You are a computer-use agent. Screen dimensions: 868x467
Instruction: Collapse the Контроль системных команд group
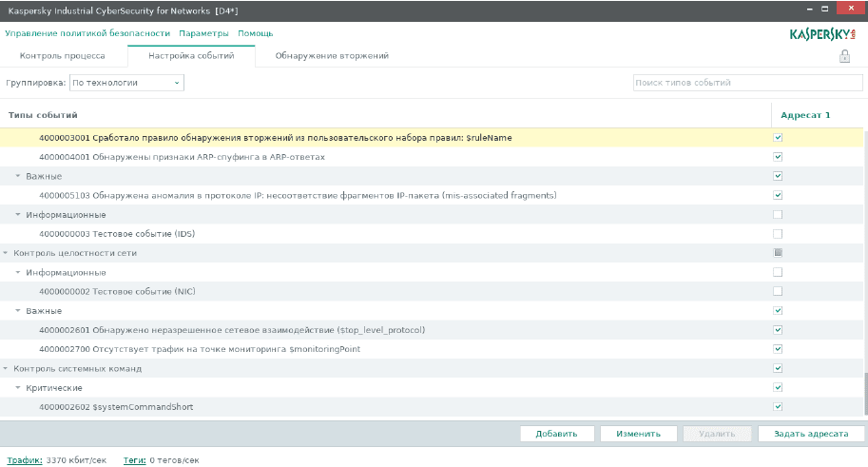click(x=7, y=368)
